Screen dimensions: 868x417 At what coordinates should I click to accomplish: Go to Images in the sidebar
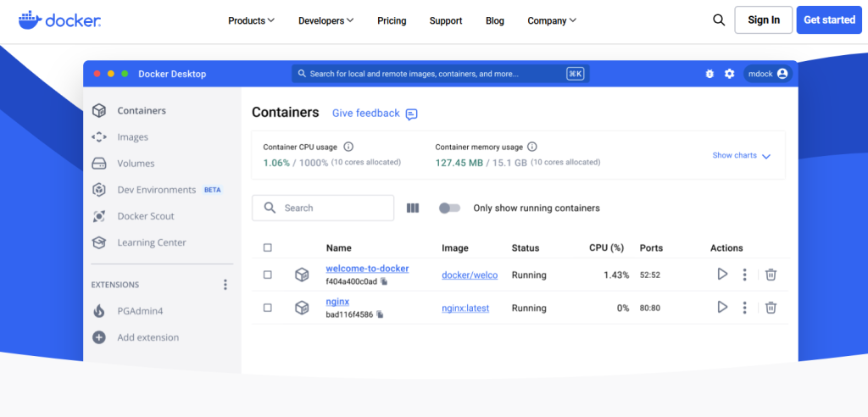click(x=132, y=137)
